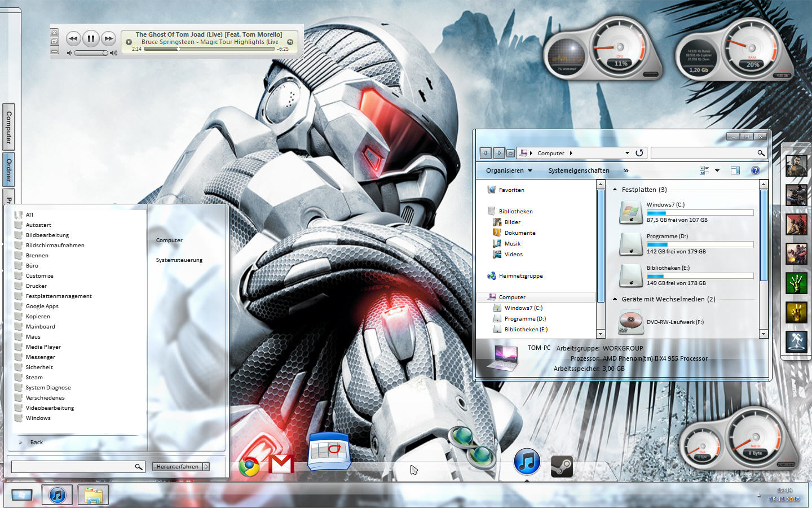Click the Herunterfahren button

click(178, 467)
